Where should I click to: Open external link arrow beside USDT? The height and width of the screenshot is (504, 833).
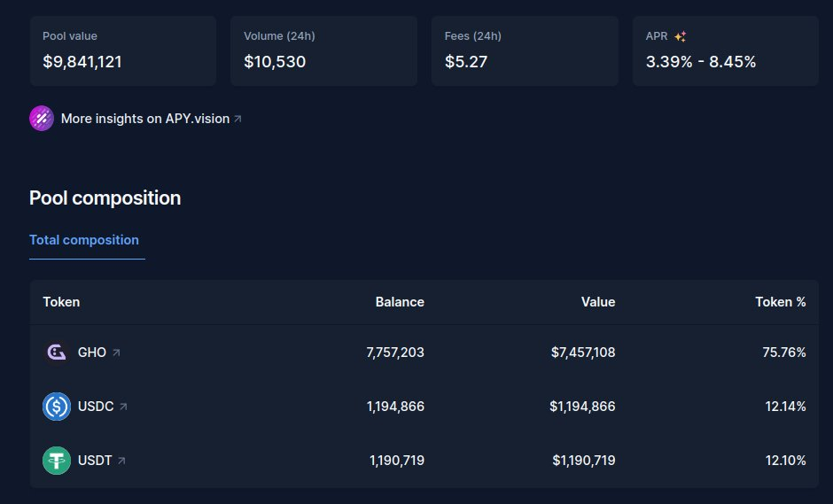pyautogui.click(x=121, y=461)
